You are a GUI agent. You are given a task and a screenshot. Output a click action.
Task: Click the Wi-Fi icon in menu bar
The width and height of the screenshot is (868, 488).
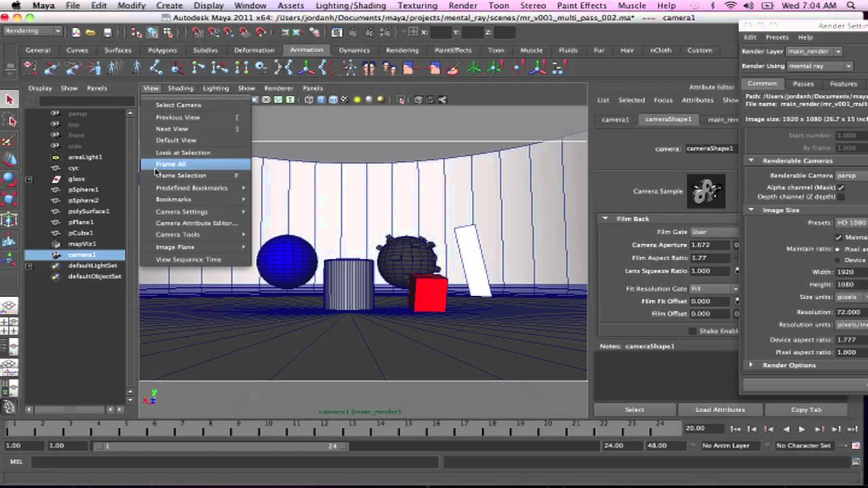pos(730,5)
